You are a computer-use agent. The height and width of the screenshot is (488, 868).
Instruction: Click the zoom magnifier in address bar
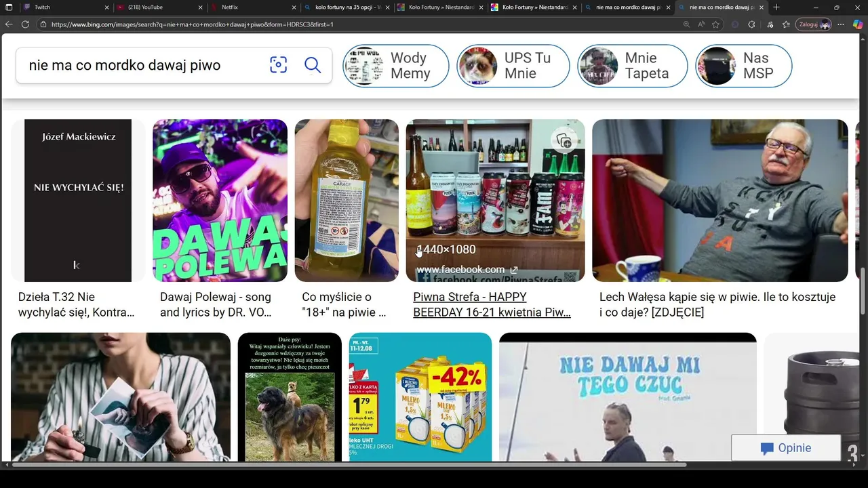coord(686,24)
